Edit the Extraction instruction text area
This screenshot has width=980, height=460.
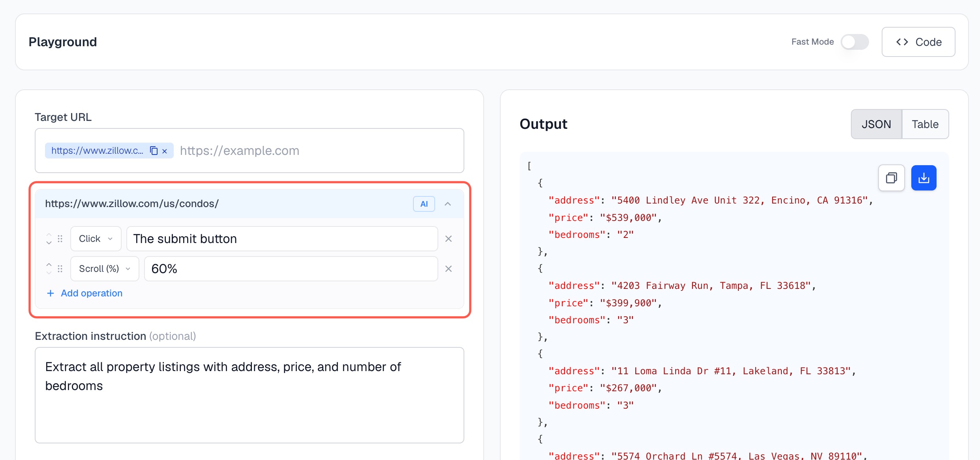click(x=250, y=395)
